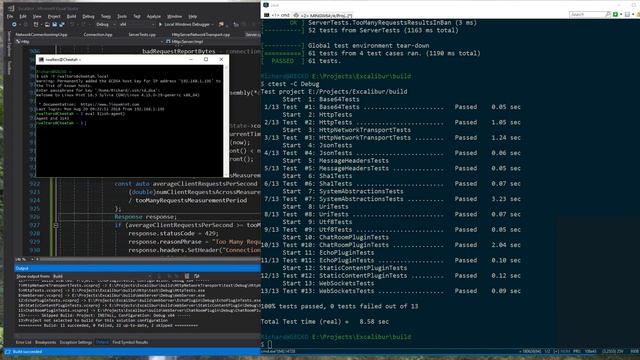Open the View menu in Visual Studio
This screenshot has height=360, width=640.
point(37,16)
